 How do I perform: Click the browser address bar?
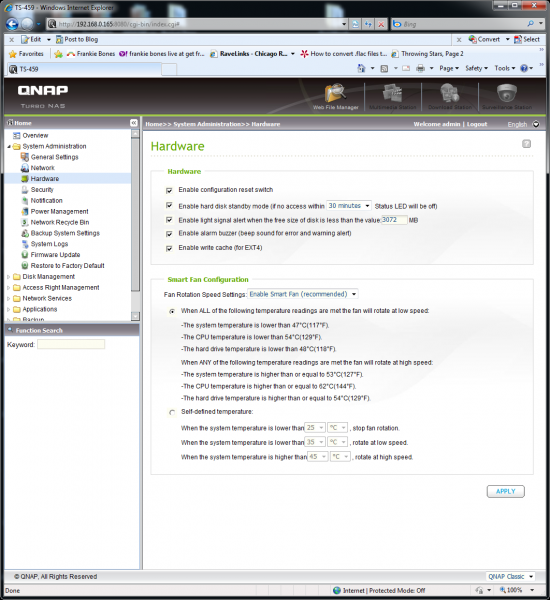tap(197, 24)
